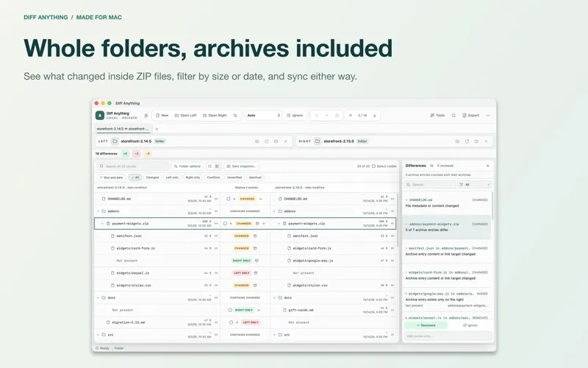Screen dimensions: 588x368
Task: Reload the LEFT storefront-2.14.0 folder
Action: tap(266, 141)
